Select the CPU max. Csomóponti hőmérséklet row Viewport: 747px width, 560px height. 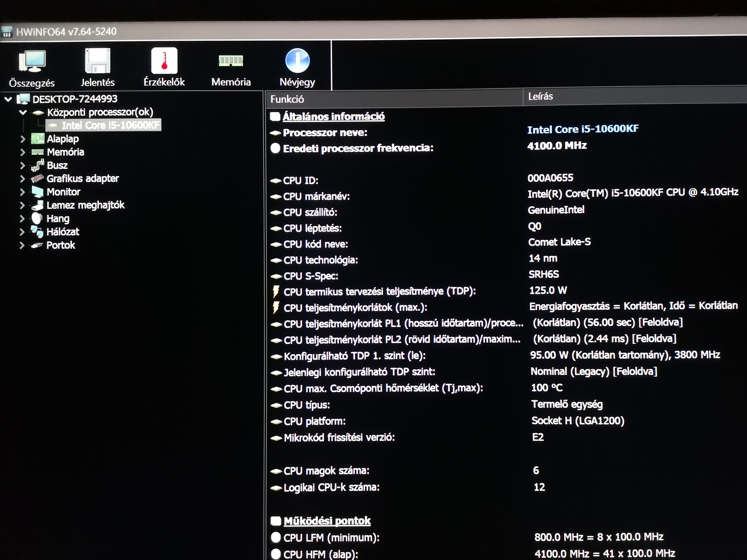click(x=383, y=388)
